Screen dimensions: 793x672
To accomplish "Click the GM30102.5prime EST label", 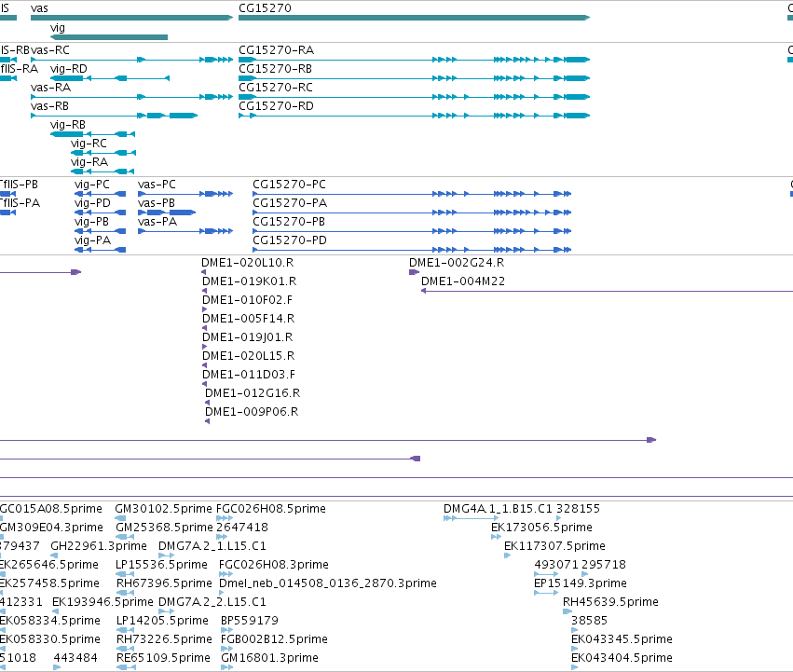I will click(163, 509).
